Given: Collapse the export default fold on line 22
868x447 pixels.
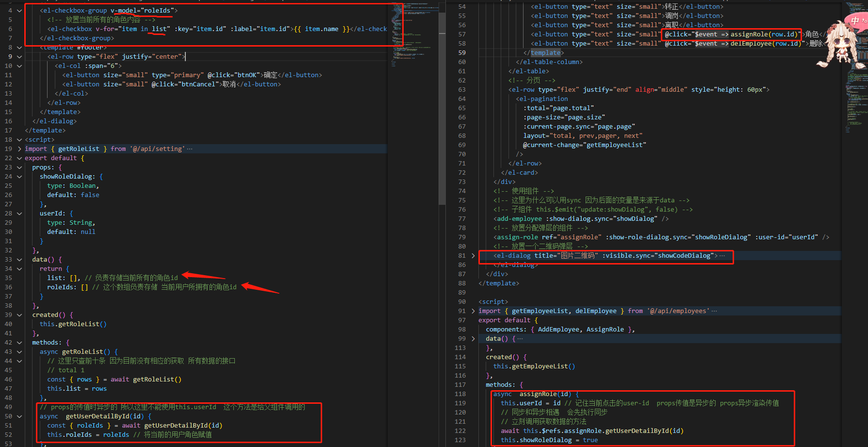Looking at the screenshot, I should [x=19, y=158].
